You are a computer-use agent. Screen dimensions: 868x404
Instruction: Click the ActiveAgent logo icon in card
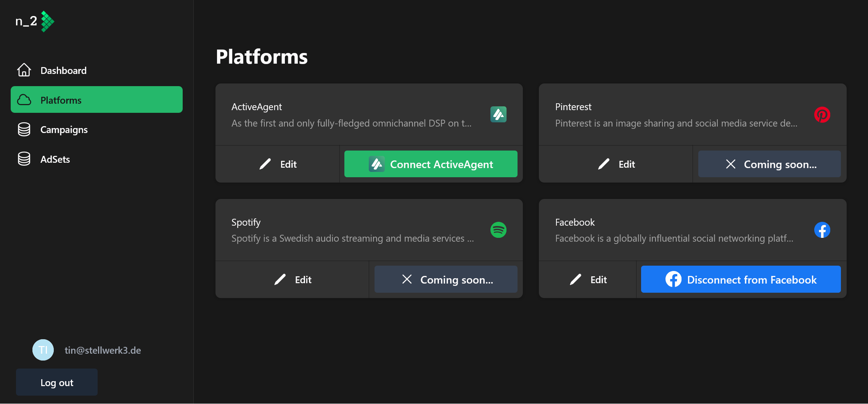click(x=498, y=114)
